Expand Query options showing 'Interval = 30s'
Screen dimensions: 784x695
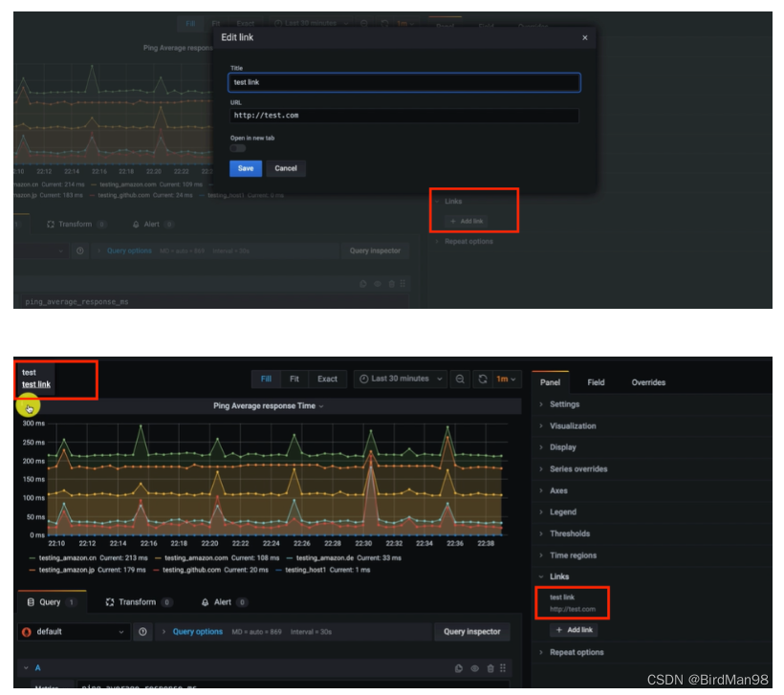point(197,632)
